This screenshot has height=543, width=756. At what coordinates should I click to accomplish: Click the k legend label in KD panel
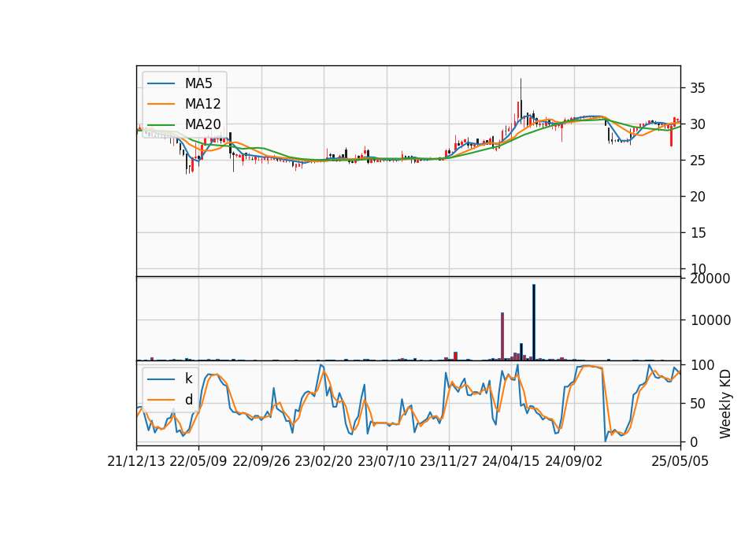click(188, 379)
